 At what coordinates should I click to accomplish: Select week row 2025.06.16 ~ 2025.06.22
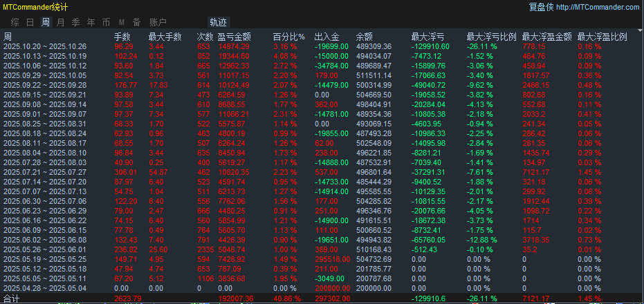(322, 220)
